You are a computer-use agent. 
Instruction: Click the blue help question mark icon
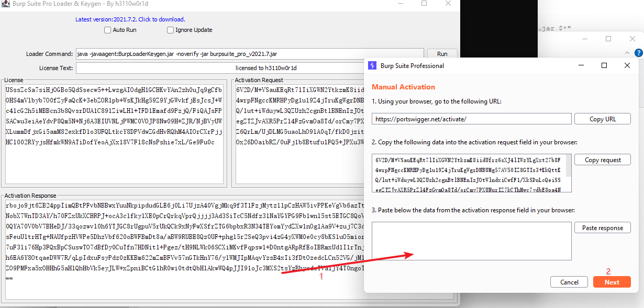pos(638,53)
